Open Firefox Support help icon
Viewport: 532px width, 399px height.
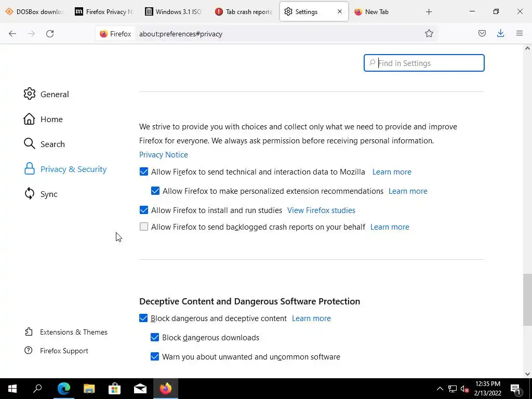pyautogui.click(x=29, y=350)
